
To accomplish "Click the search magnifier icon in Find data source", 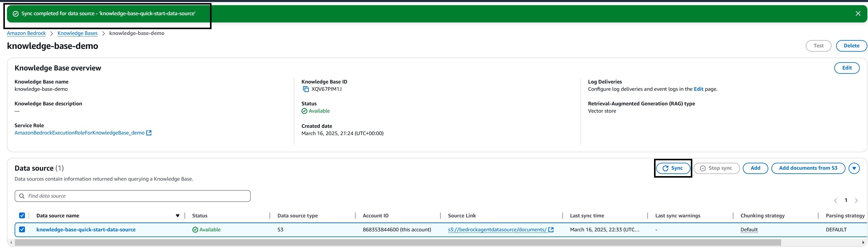I will coord(22,196).
